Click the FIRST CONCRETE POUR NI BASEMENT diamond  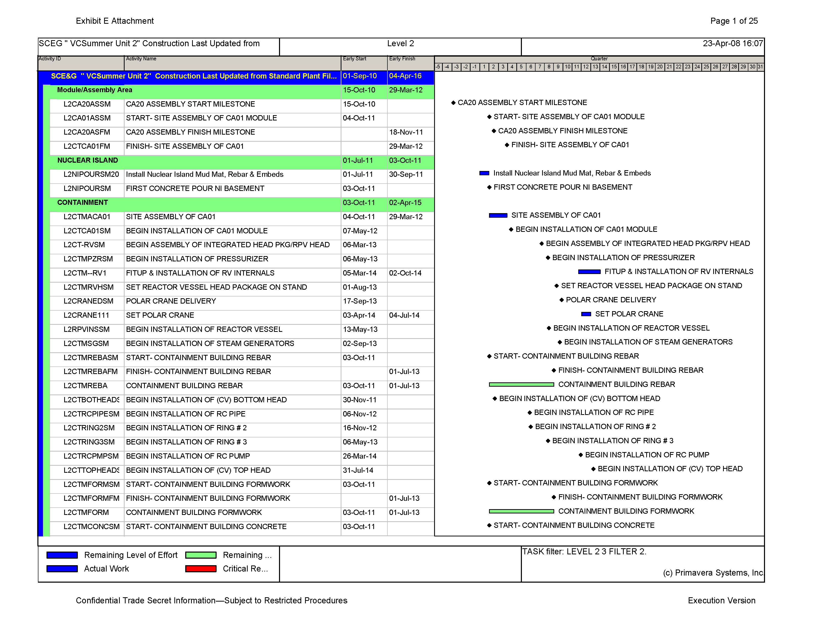[489, 187]
